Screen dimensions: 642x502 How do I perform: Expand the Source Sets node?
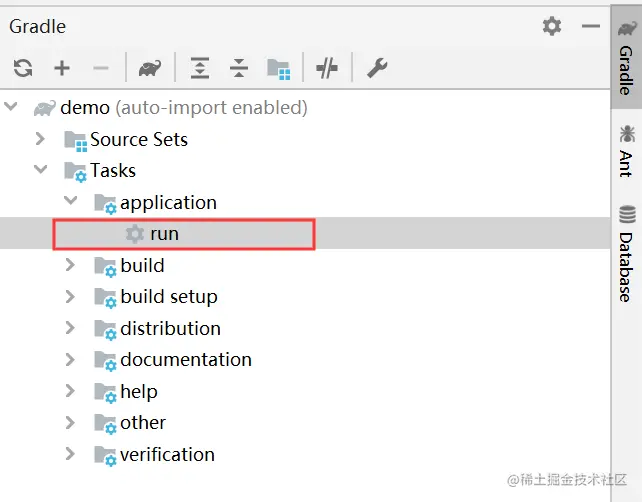40,139
